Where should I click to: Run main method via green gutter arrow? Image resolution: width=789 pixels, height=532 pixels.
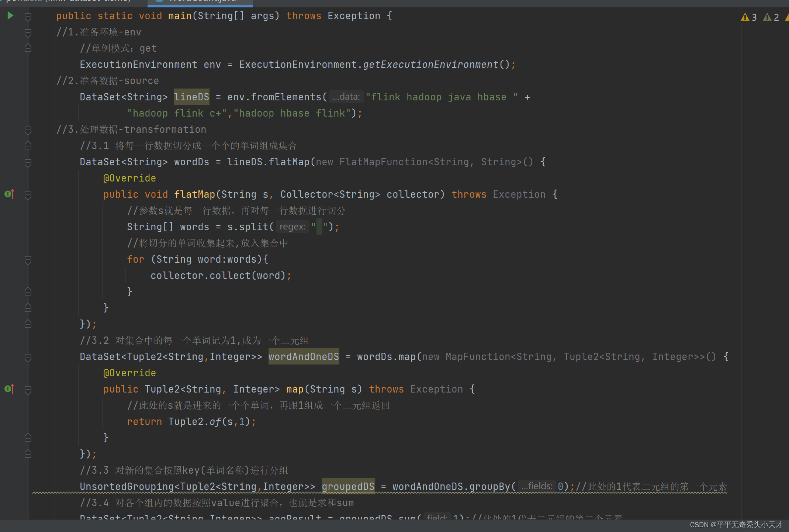tap(10, 15)
